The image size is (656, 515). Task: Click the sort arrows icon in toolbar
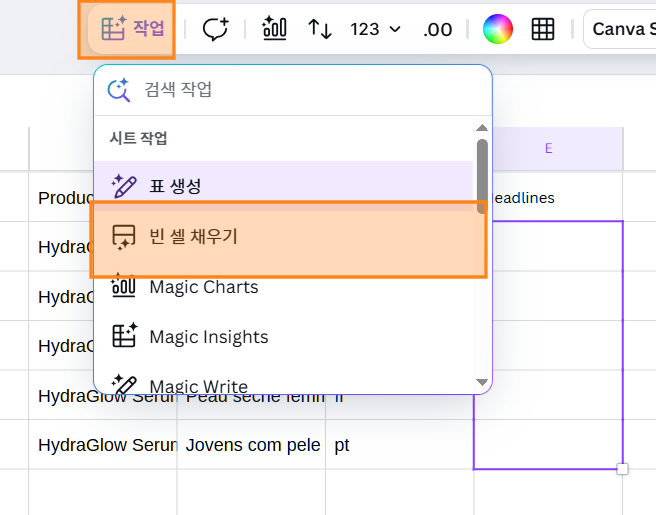pos(320,29)
